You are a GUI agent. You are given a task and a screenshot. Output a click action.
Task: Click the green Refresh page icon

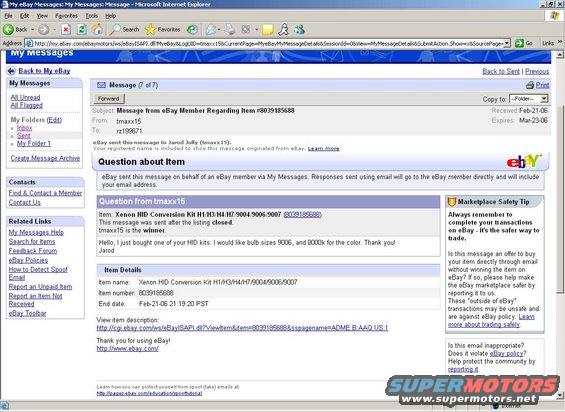tap(82, 30)
